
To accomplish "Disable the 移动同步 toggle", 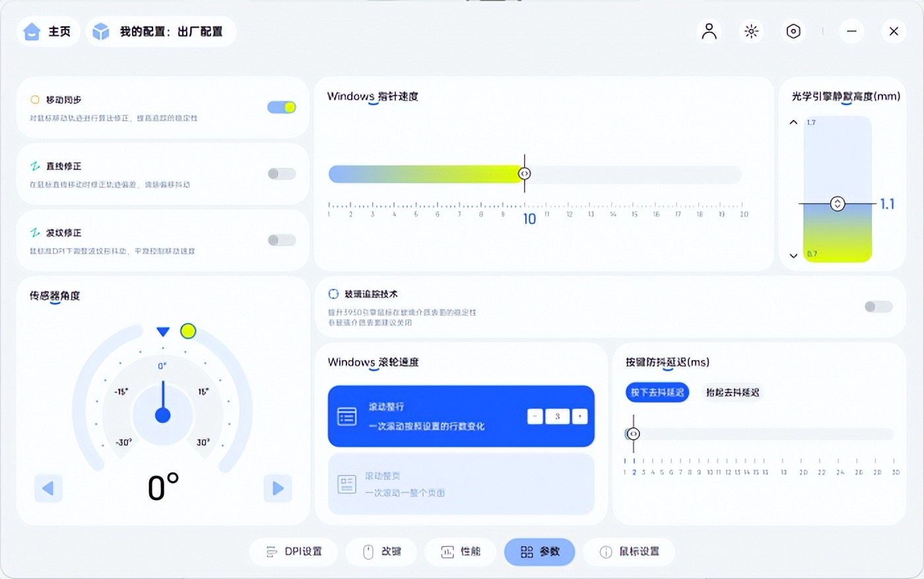I will coord(281,106).
